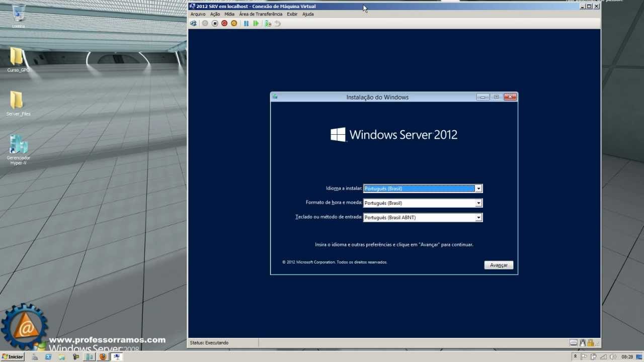The image size is (644, 362).
Task: Close the Instalação do Windows dialog
Action: coord(510,97)
